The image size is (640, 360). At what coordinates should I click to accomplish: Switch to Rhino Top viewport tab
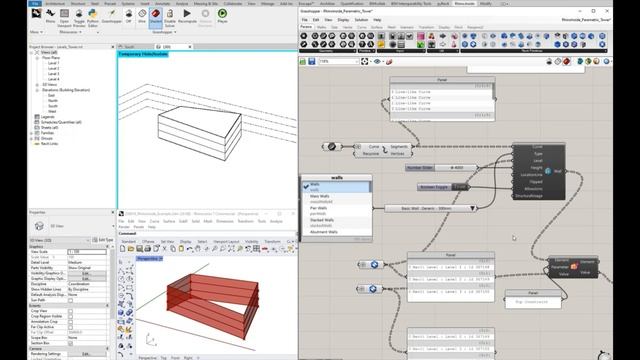pos(163,358)
